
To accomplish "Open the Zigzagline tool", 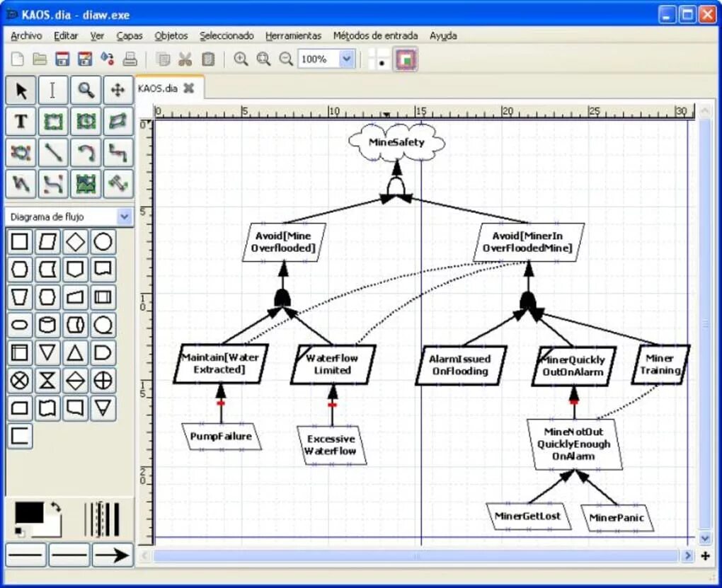I will coord(118,154).
